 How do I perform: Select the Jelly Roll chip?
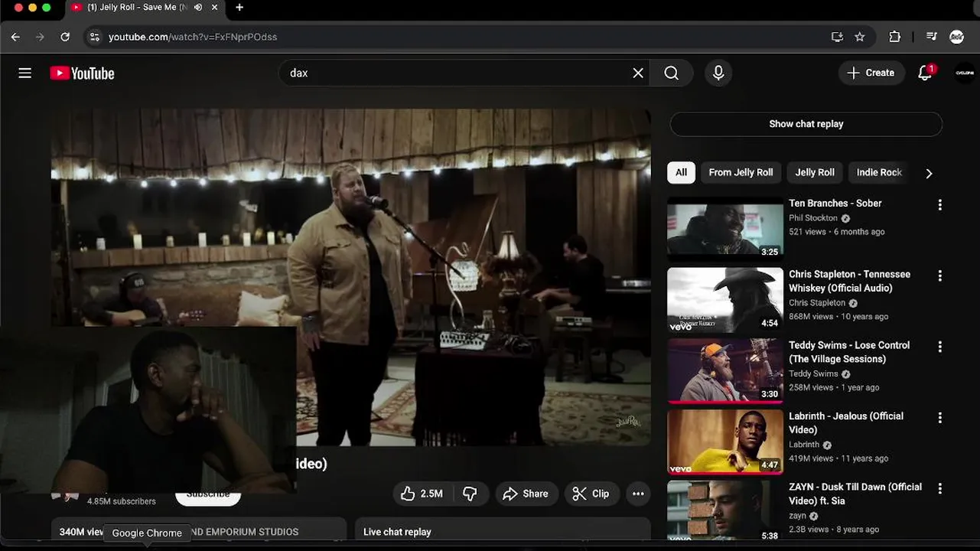point(815,172)
